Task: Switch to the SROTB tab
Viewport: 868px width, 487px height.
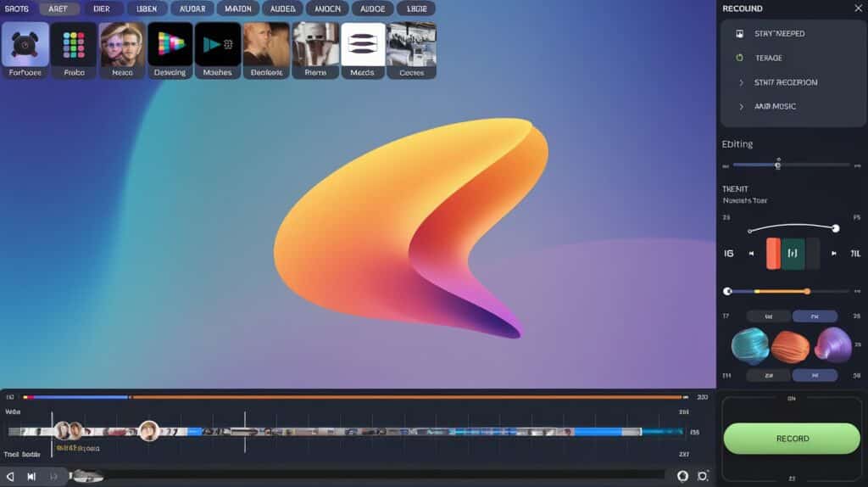Action: [x=17, y=8]
